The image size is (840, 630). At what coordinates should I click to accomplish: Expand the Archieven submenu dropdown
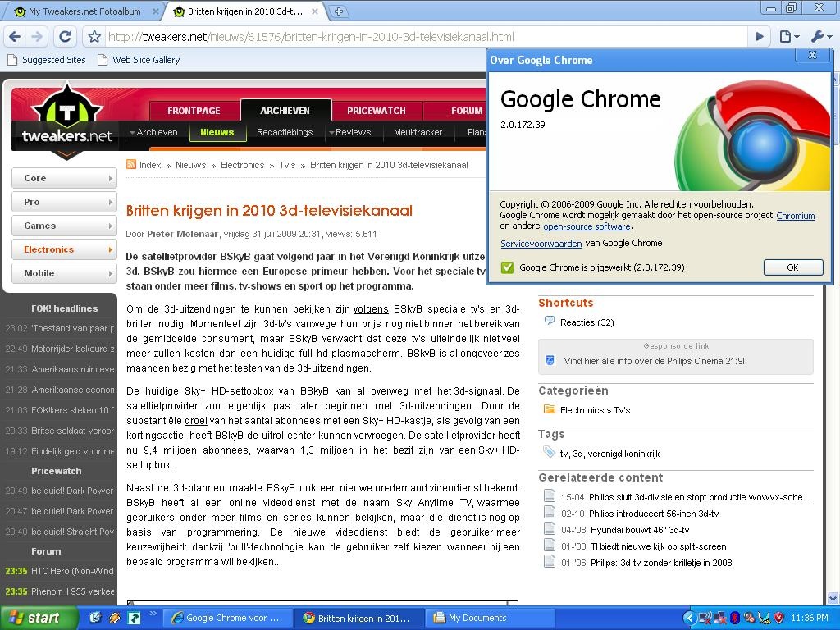click(153, 132)
